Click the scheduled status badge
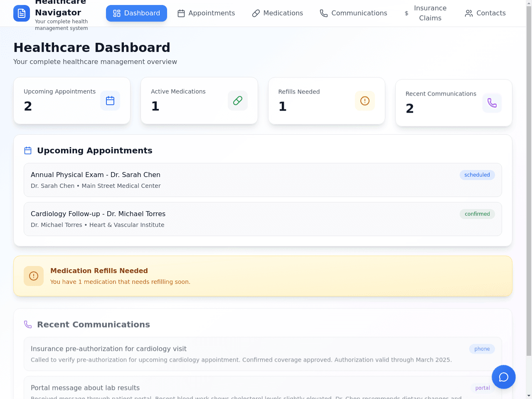 tap(477, 175)
